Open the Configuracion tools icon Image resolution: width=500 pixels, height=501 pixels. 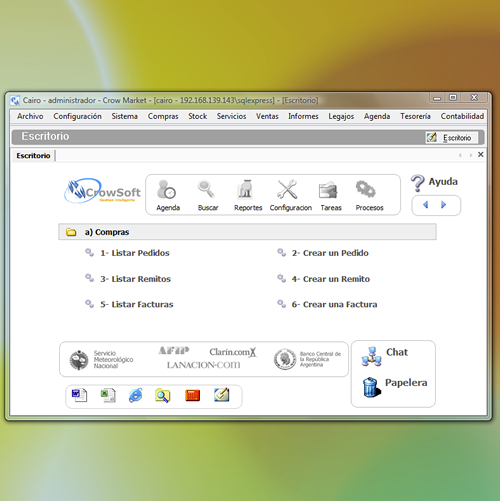(x=287, y=189)
